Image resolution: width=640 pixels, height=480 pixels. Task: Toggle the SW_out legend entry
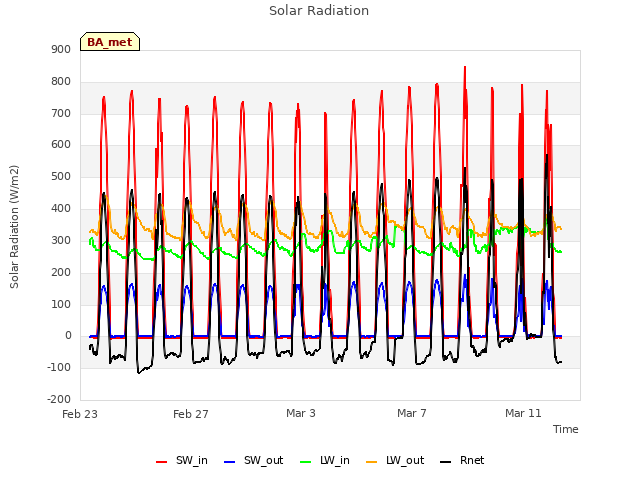(253, 460)
